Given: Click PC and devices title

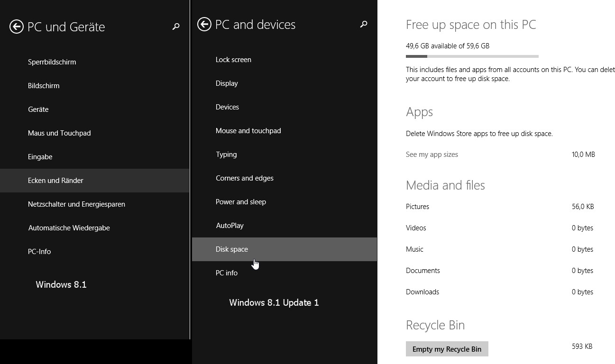Looking at the screenshot, I should pos(255,25).
